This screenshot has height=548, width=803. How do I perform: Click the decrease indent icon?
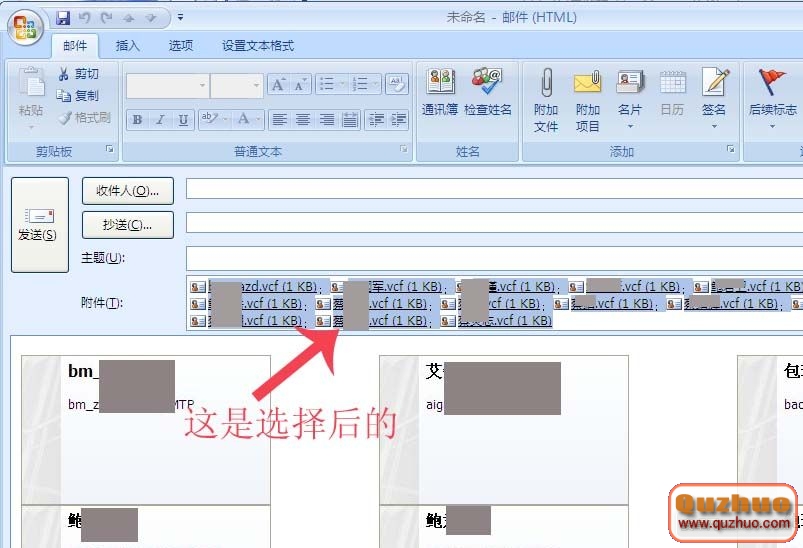[x=376, y=120]
